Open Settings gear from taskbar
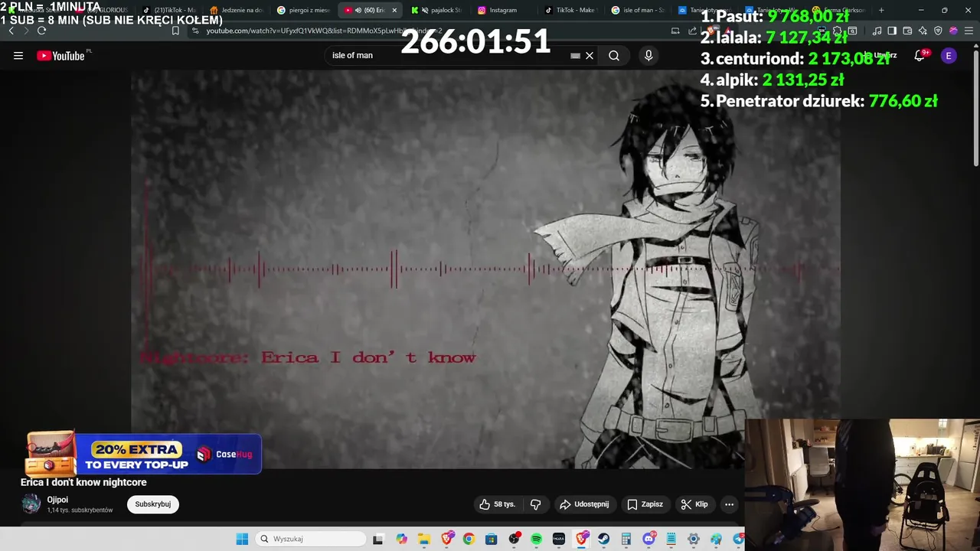 pos(694,539)
